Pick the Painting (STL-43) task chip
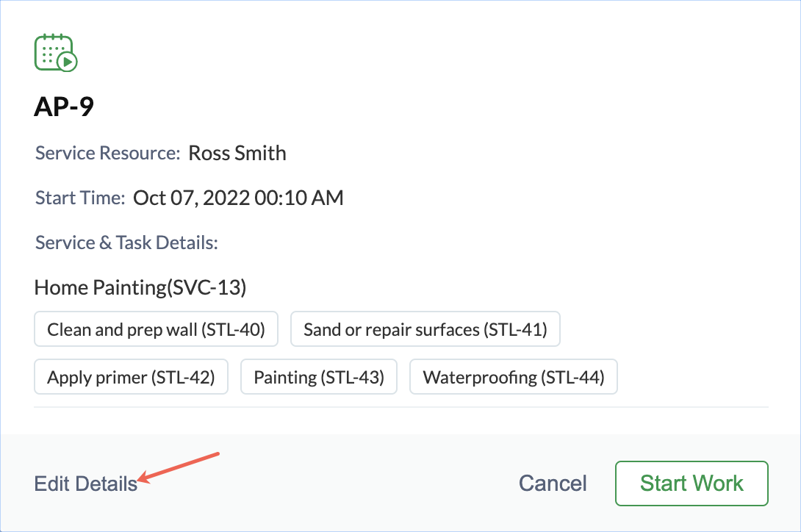 pyautogui.click(x=319, y=378)
